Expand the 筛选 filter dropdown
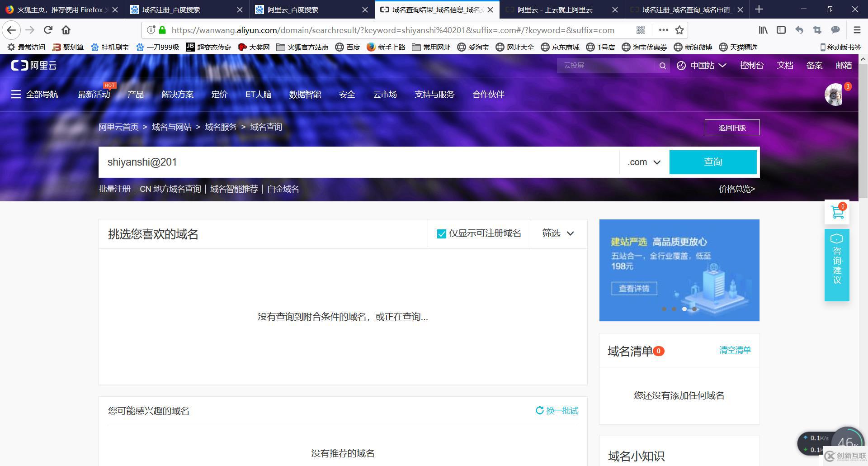Screen dimensions: 868x466 coord(558,233)
